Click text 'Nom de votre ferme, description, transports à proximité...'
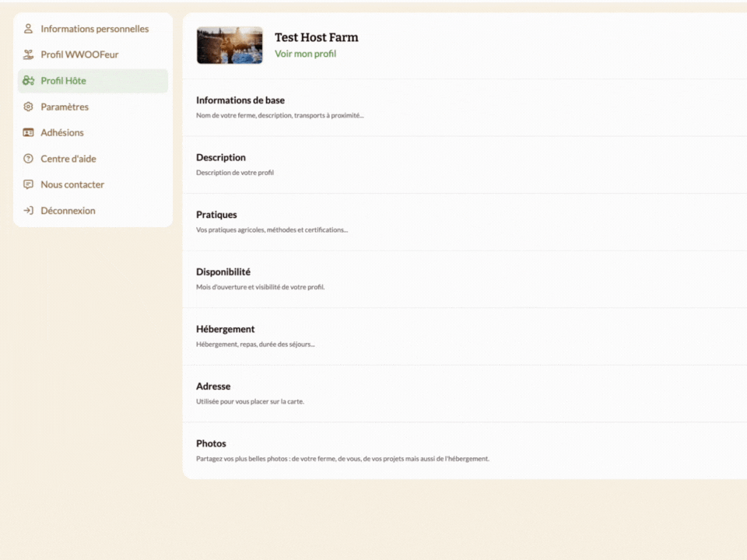The height and width of the screenshot is (560, 747). (x=279, y=115)
